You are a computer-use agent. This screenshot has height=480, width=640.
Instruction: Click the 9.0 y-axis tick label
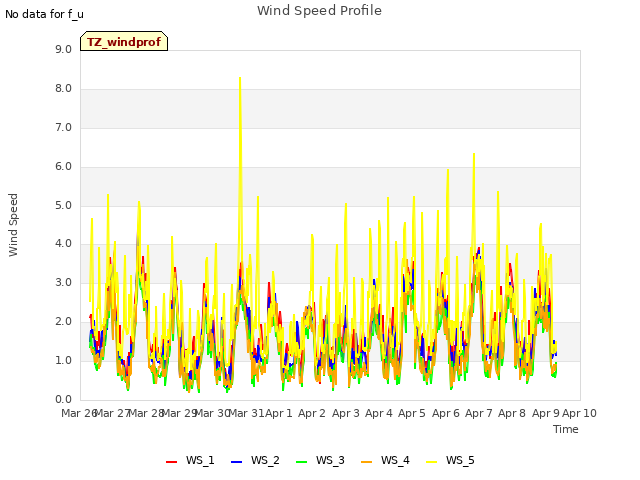[63, 50]
